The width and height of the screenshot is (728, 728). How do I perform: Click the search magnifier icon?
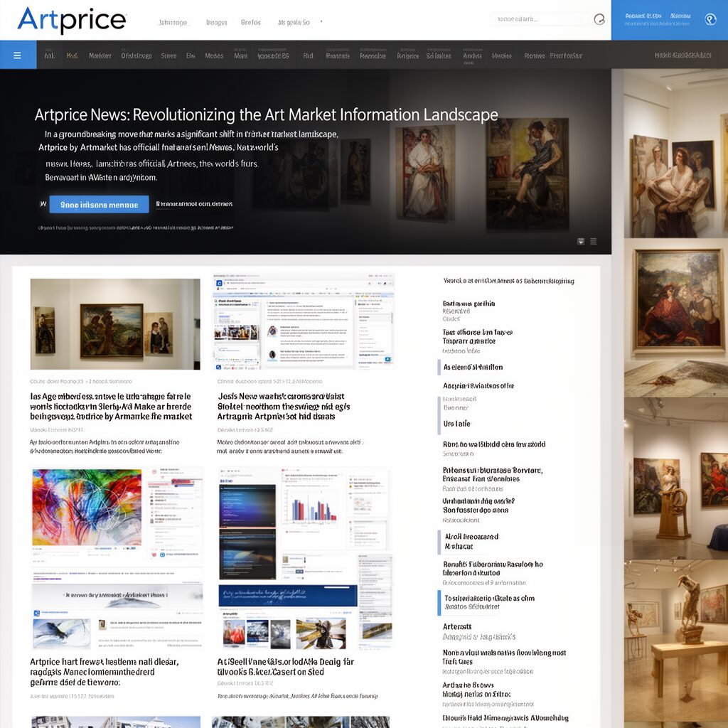click(x=599, y=20)
